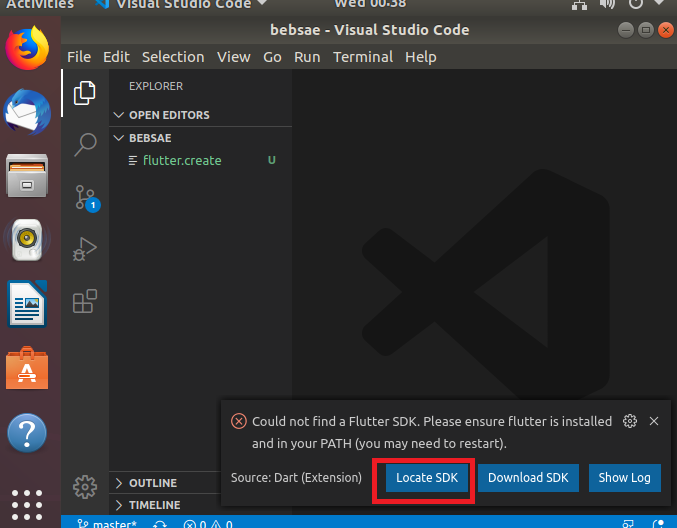Image resolution: width=677 pixels, height=528 pixels.
Task: Open the Extensions view icon
Action: pyautogui.click(x=85, y=301)
